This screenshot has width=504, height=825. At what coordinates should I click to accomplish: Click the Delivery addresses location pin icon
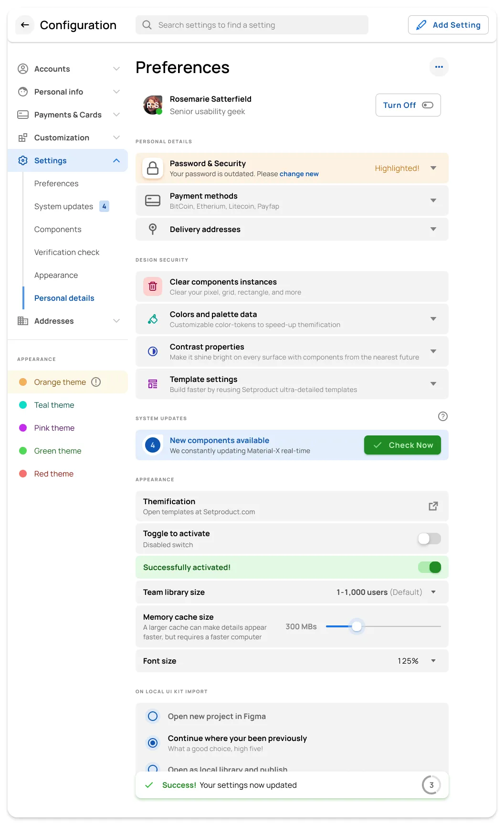point(153,229)
